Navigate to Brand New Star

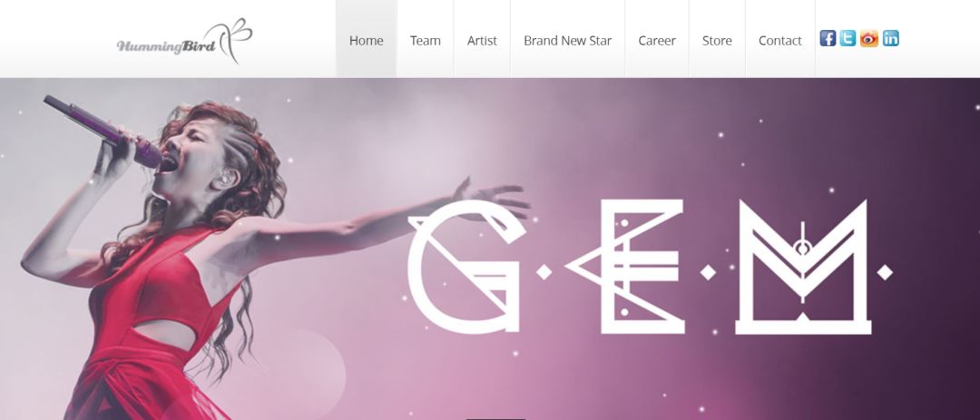(567, 39)
